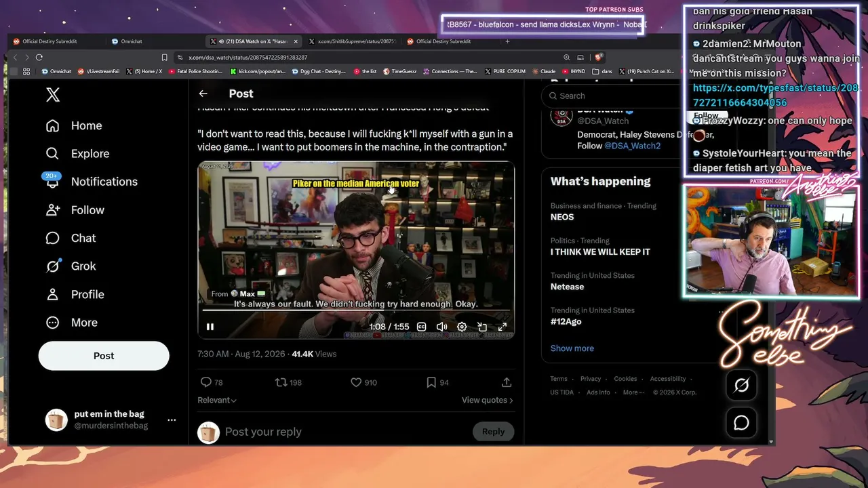Open the More menu in the sidebar
Viewport: 868px width, 488px height.
coord(71,323)
